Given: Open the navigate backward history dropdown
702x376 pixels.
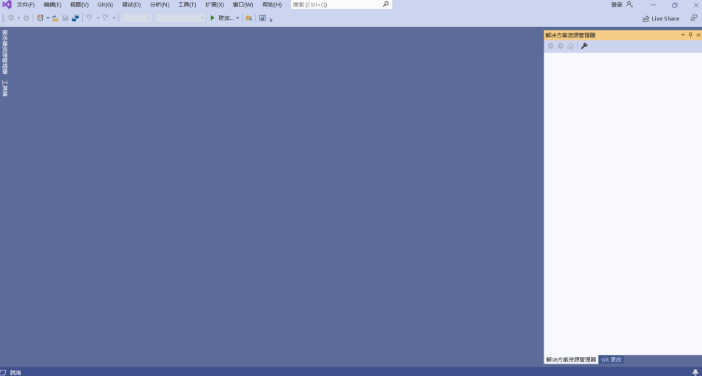Looking at the screenshot, I should coord(19,18).
